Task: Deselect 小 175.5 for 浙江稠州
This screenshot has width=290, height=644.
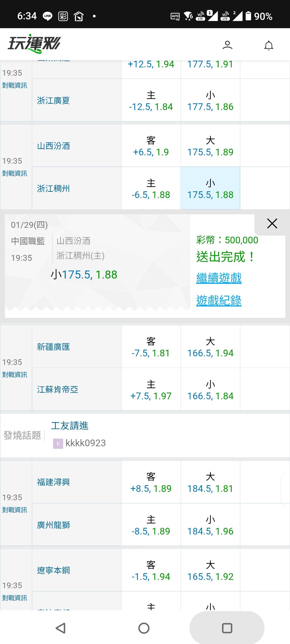Action: click(210, 188)
